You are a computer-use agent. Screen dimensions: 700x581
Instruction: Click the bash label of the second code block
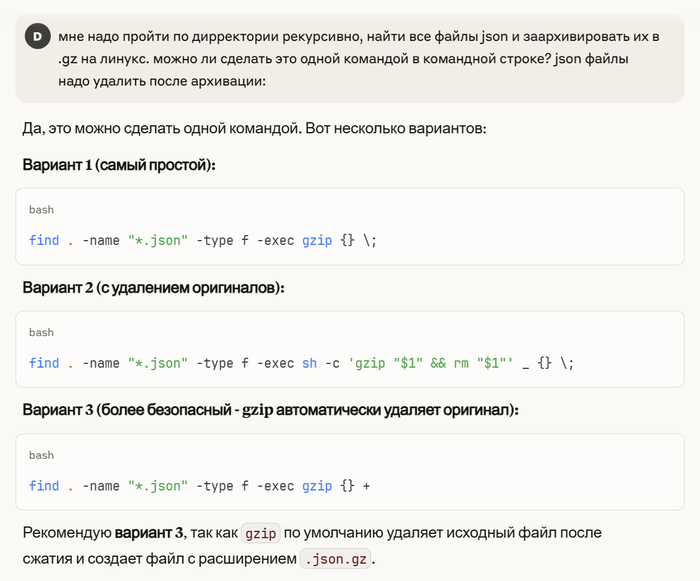point(41,332)
